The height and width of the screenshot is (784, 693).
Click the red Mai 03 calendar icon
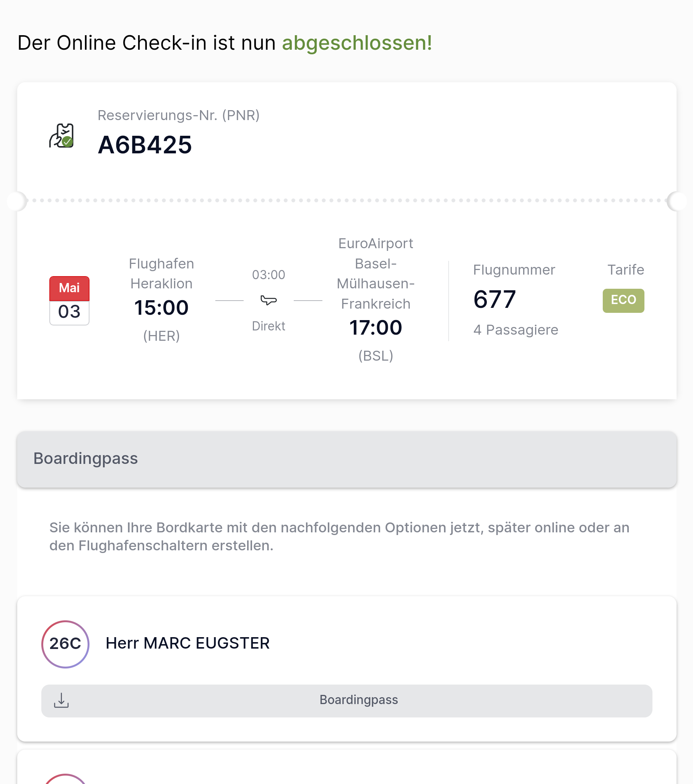coord(70,301)
